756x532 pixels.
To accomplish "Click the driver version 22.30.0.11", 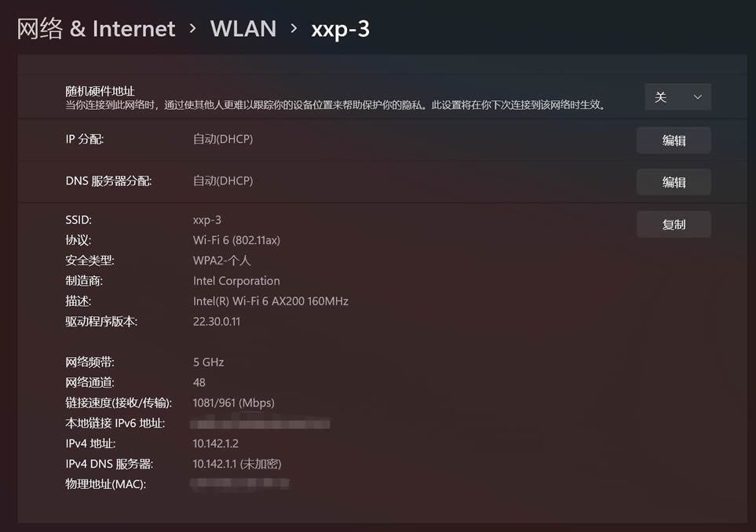I will click(217, 322).
